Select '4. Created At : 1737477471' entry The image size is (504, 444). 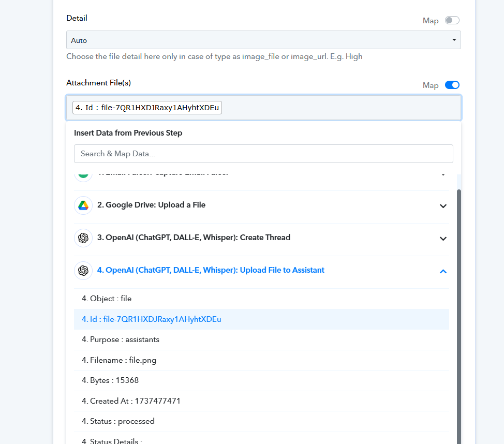[261, 401]
